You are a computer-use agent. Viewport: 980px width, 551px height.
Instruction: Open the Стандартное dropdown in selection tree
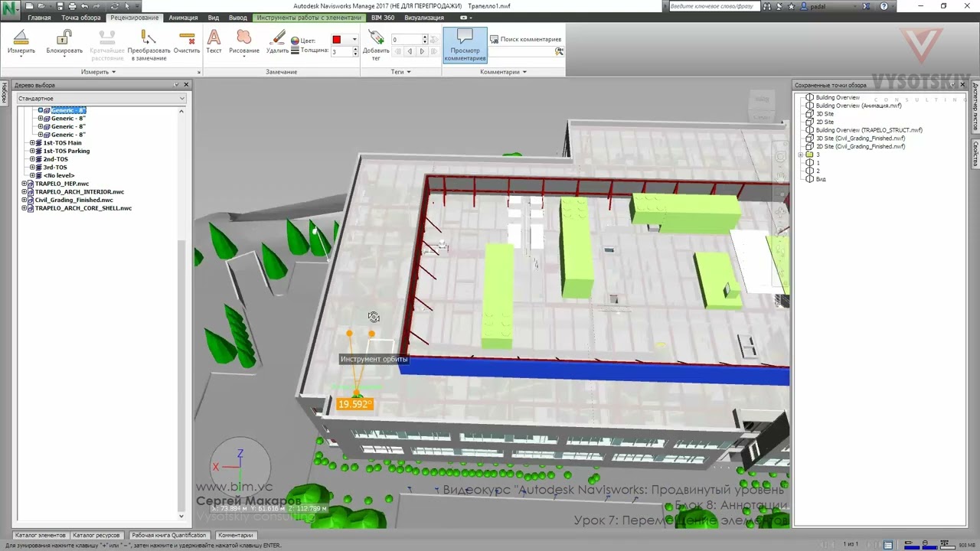[102, 99]
